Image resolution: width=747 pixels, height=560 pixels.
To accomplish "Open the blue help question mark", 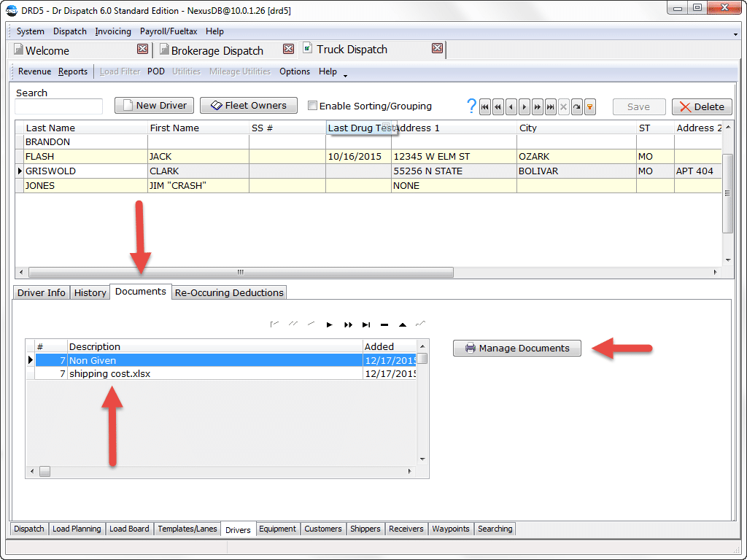I will pos(471,106).
